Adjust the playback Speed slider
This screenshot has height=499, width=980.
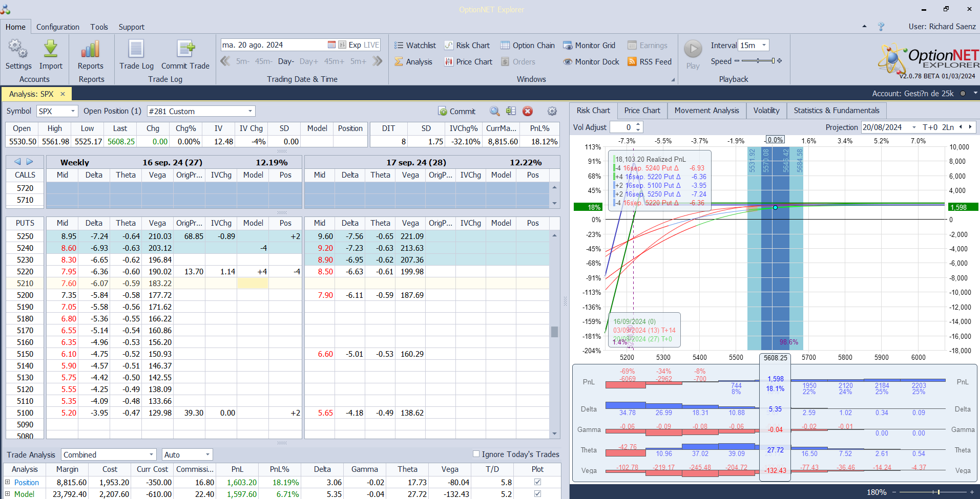(x=758, y=61)
